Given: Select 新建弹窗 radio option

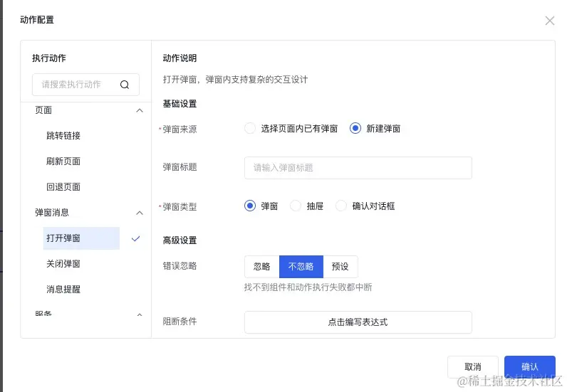Looking at the screenshot, I should tap(355, 128).
